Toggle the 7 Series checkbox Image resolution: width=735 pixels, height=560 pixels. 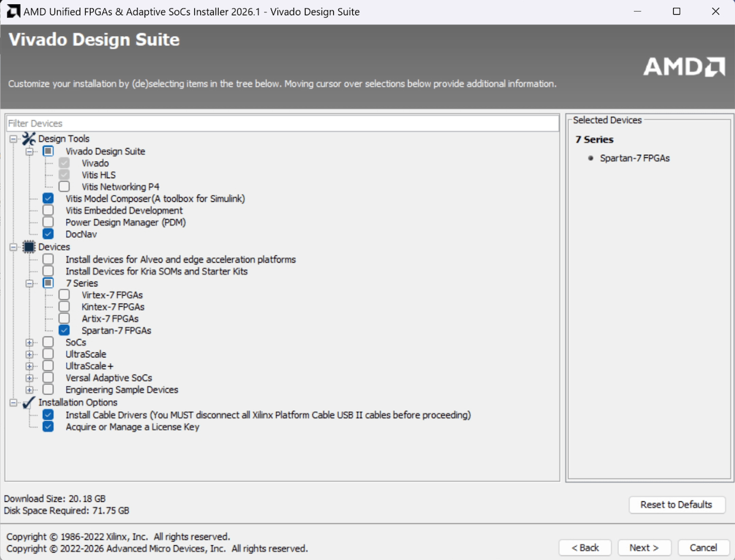coord(48,283)
